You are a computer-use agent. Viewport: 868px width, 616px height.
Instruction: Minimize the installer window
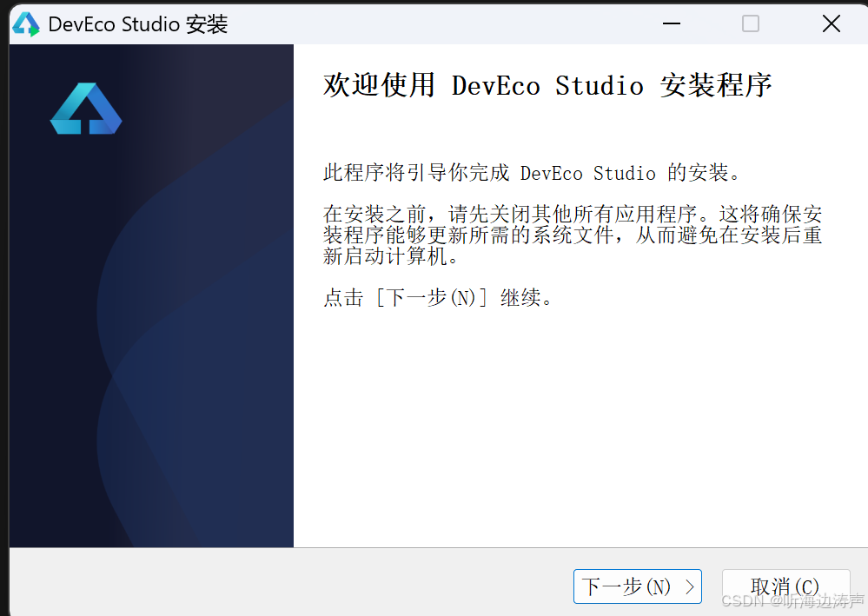pos(671,23)
